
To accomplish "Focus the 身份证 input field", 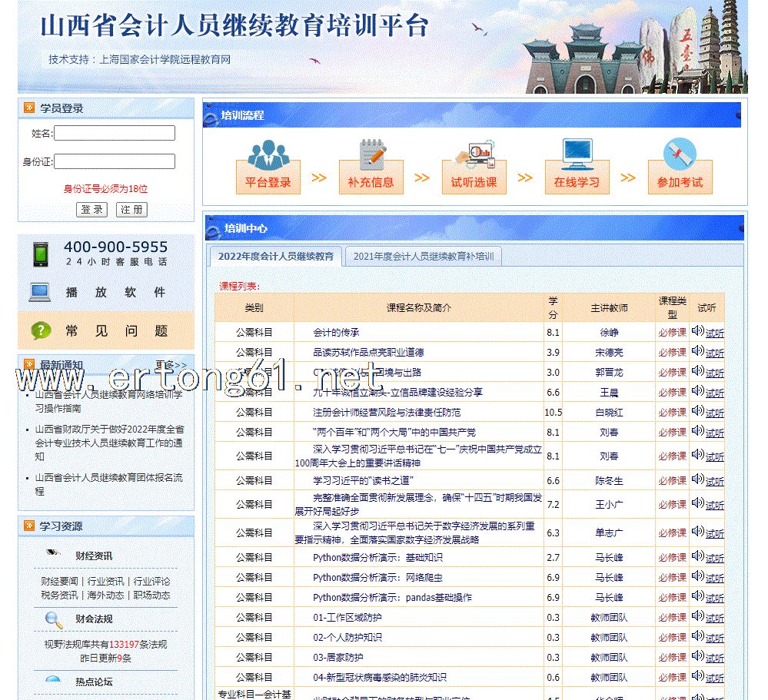I will 115,161.
